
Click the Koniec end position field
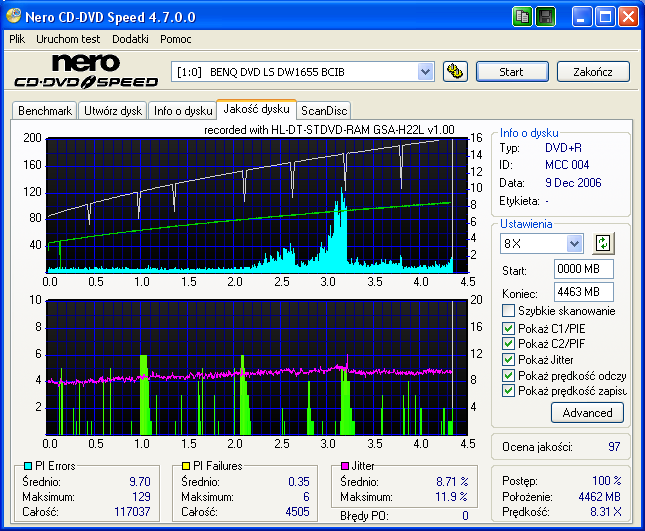click(583, 292)
